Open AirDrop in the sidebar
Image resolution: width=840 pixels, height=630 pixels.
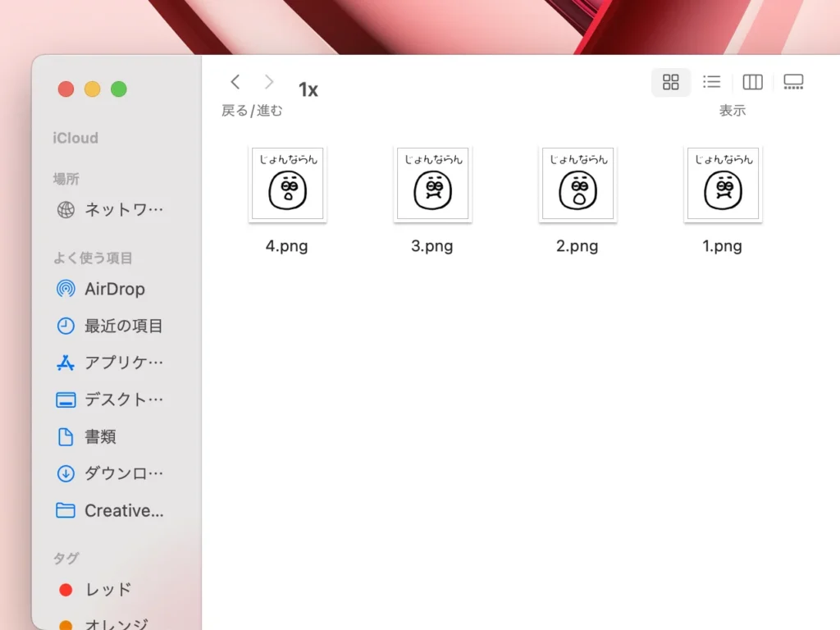(x=114, y=289)
